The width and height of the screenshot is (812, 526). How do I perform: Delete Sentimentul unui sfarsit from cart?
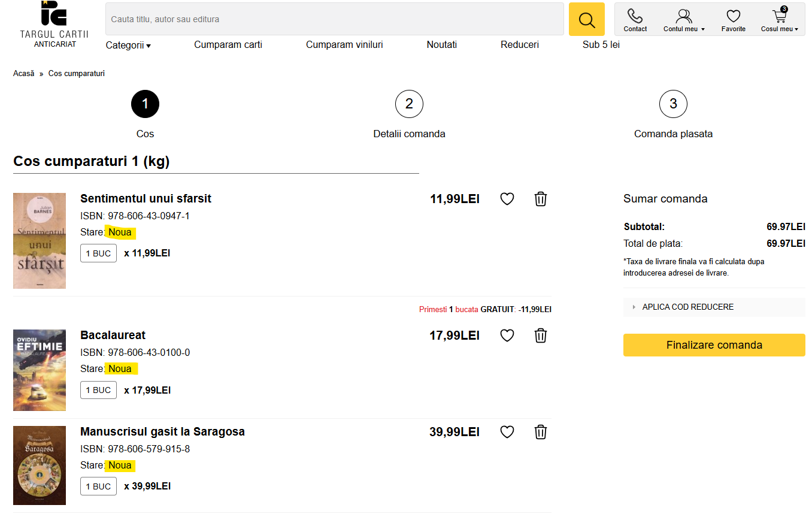(541, 199)
